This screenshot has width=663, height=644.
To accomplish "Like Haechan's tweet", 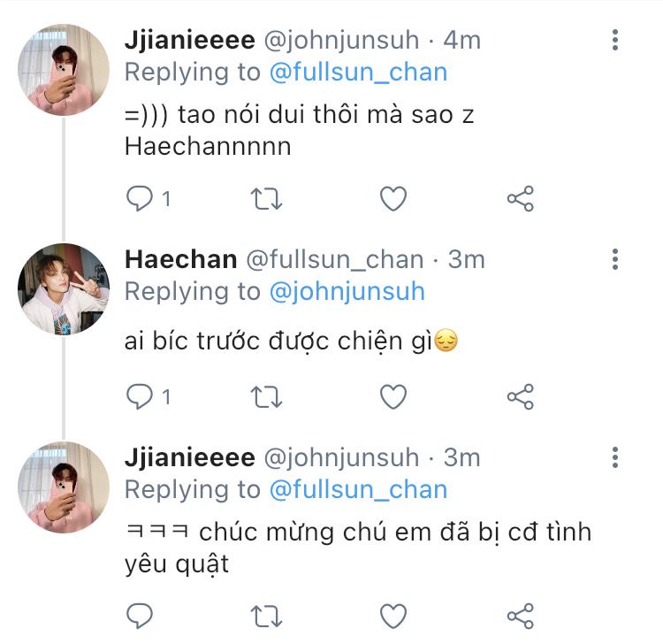I will 392,395.
